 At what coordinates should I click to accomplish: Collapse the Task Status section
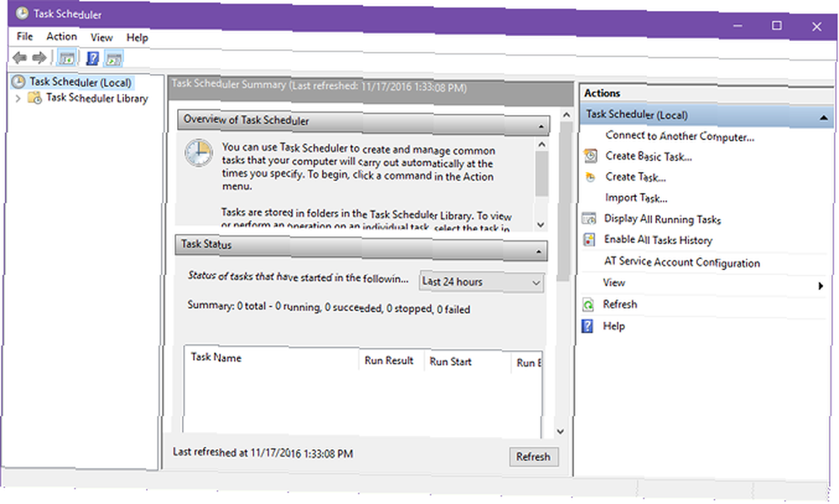click(539, 252)
